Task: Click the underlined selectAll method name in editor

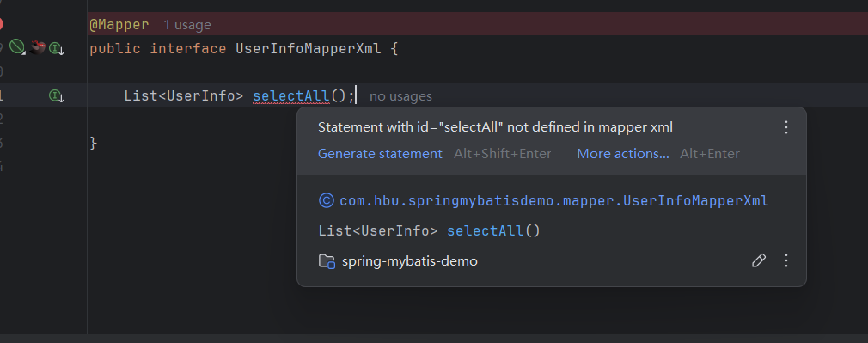Action: (291, 96)
